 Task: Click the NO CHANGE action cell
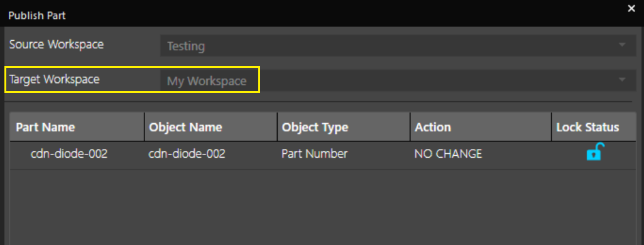pyautogui.click(x=448, y=154)
